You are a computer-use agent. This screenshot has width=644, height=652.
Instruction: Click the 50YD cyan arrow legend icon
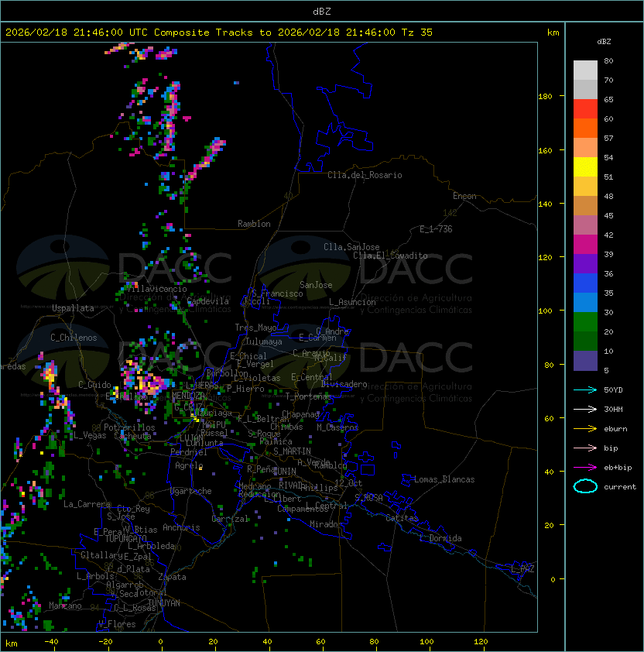(x=585, y=389)
